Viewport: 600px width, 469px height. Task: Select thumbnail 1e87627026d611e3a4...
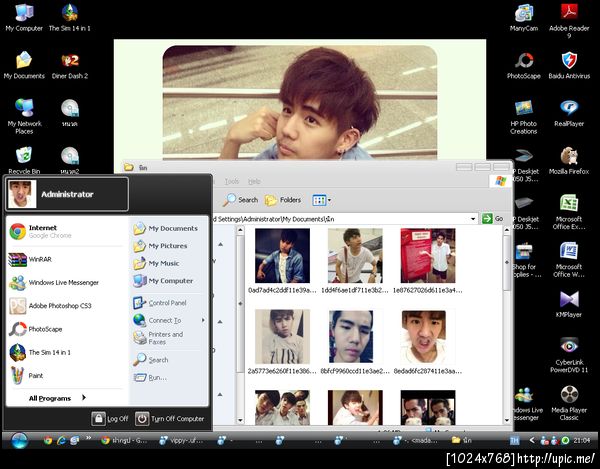pos(428,261)
